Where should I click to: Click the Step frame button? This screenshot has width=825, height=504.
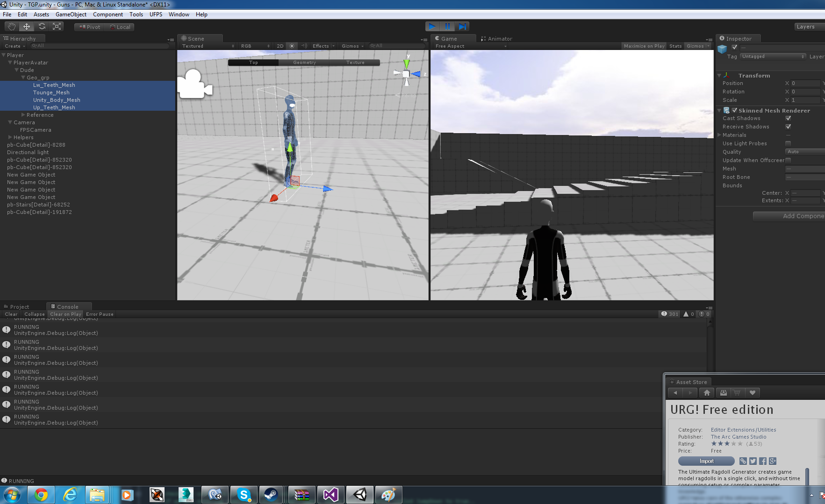[x=462, y=27]
